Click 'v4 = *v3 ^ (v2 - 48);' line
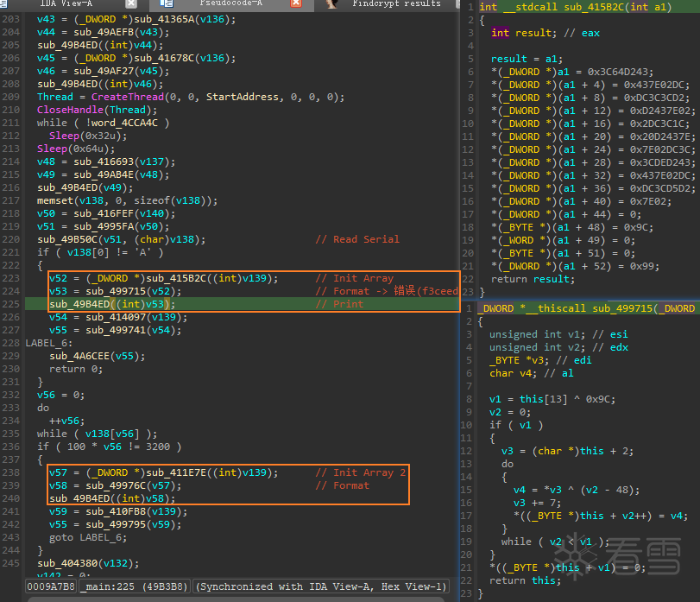The image size is (700, 602). coord(577,490)
